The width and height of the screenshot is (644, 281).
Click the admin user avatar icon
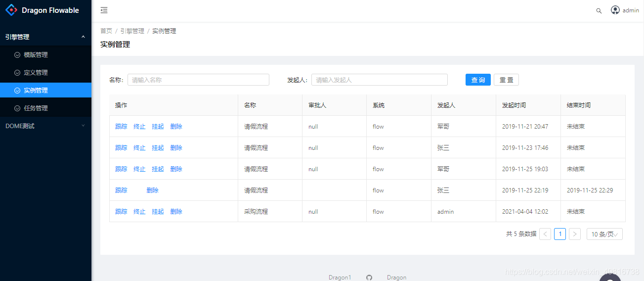(615, 10)
